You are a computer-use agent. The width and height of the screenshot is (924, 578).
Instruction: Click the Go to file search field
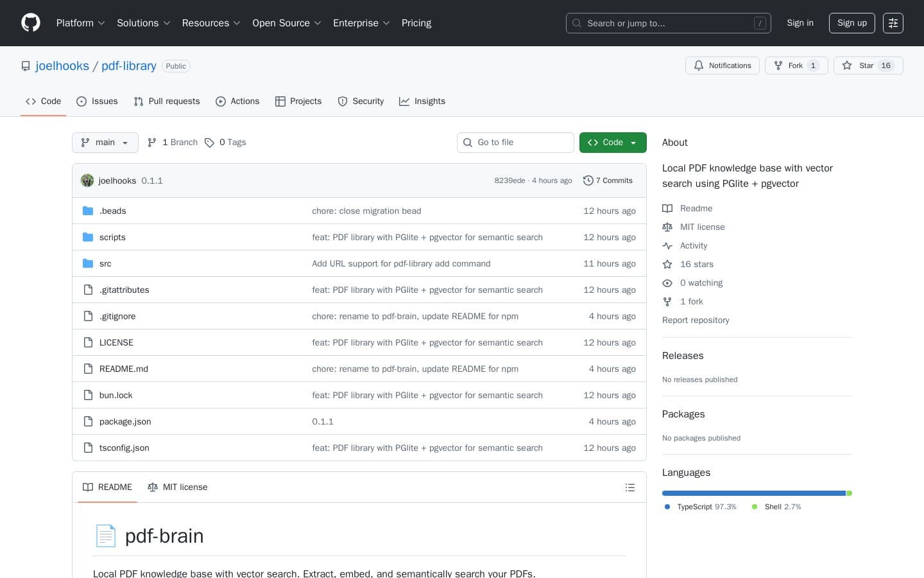(515, 143)
